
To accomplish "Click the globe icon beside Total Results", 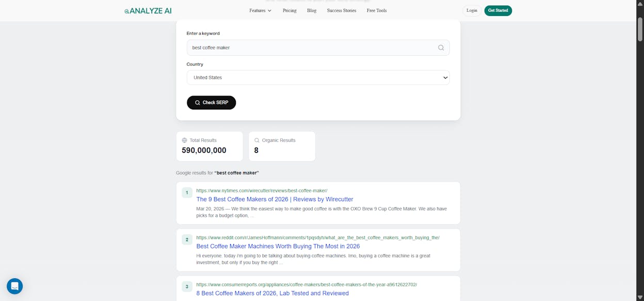I will pyautogui.click(x=184, y=140).
